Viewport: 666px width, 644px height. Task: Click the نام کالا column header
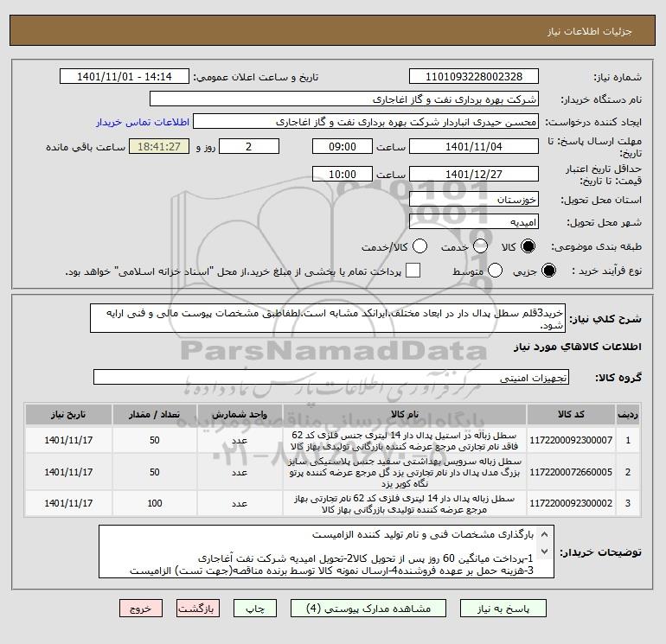tap(405, 414)
